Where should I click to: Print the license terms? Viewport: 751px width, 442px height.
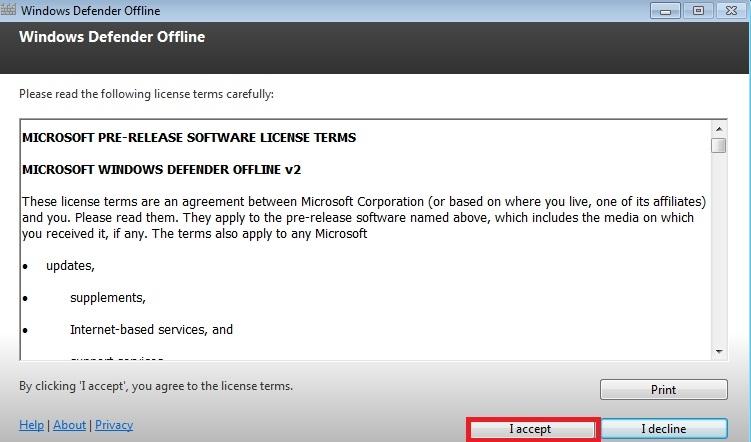coord(663,390)
